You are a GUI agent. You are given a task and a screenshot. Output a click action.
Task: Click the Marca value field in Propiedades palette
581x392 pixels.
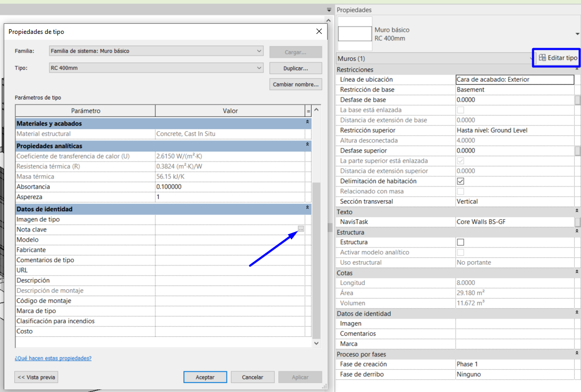(515, 344)
